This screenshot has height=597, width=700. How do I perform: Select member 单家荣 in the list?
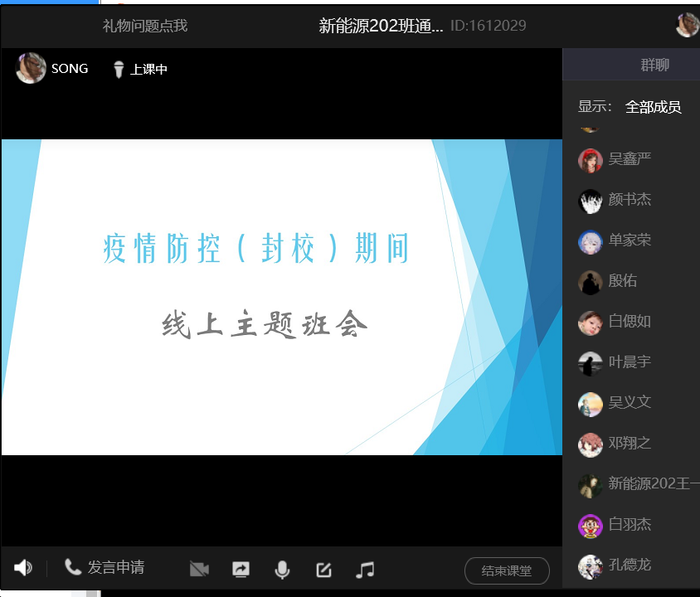pyautogui.click(x=630, y=240)
